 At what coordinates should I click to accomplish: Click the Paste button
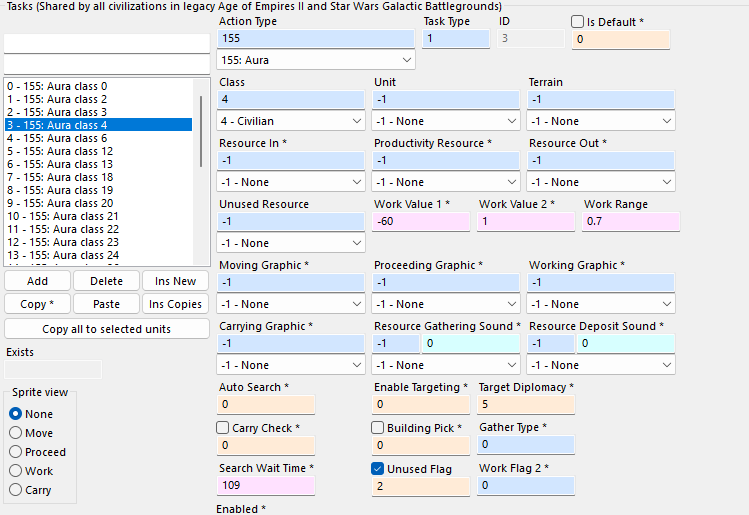point(107,304)
